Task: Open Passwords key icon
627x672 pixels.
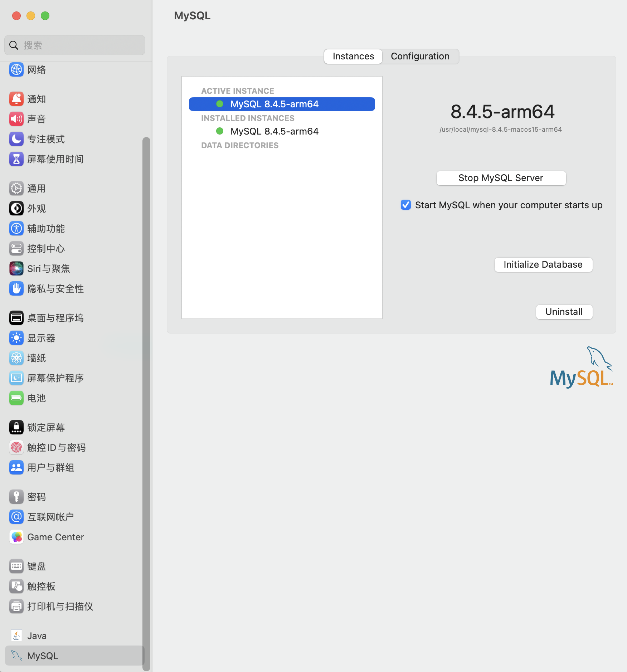Action: 16,497
